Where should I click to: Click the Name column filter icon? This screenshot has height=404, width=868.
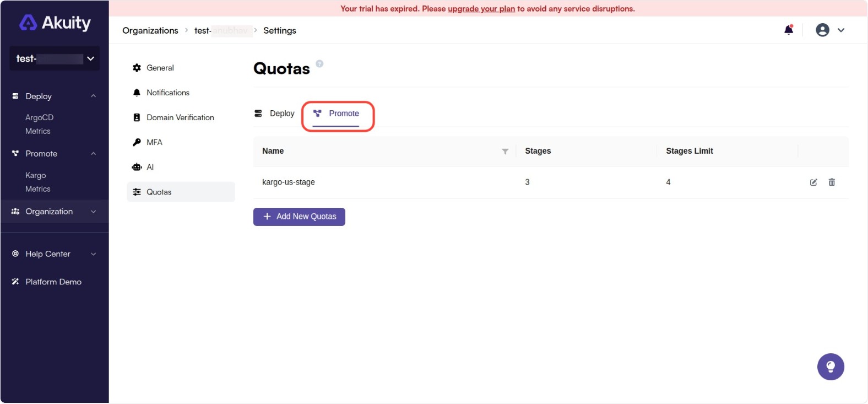click(505, 152)
